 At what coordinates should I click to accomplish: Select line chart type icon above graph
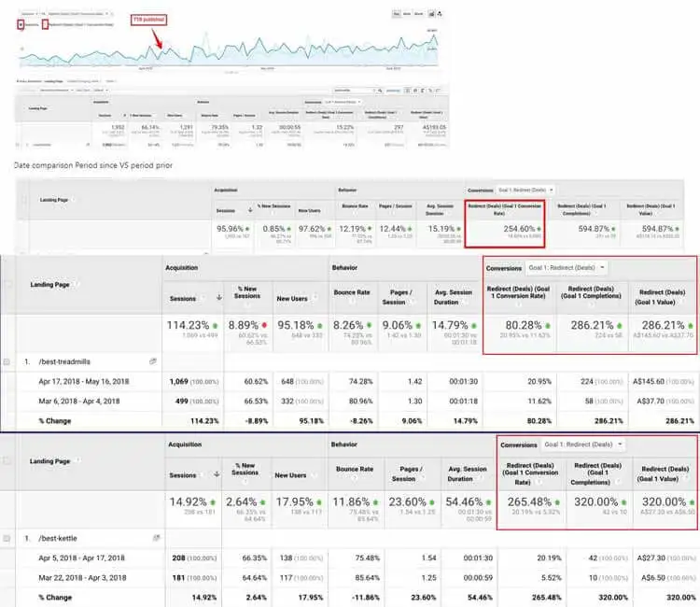431,14
